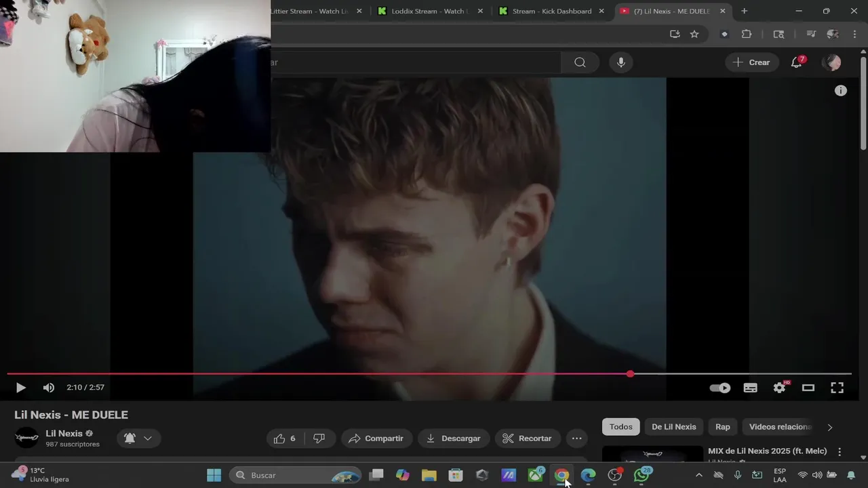868x488 pixels.
Task: Open Copilot from the taskbar
Action: [403, 475]
